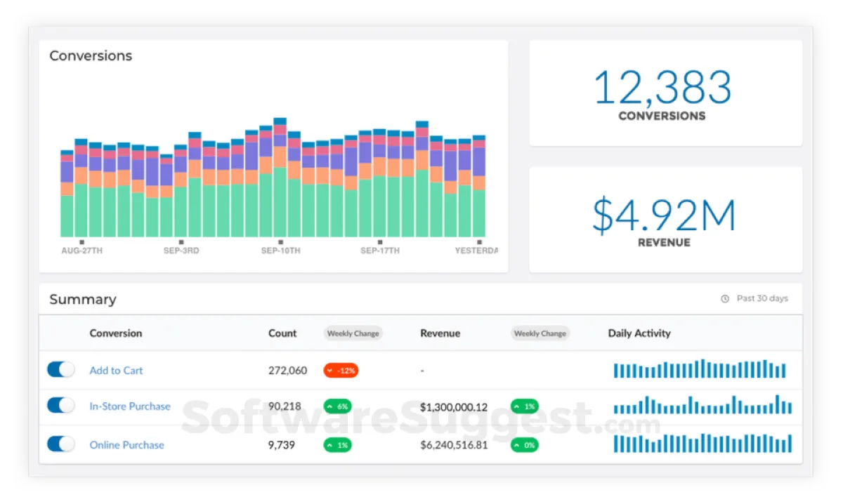Screen dimensions: 843x504
Task: Click the Add to Cart daily activity sparkline
Action: coord(700,369)
